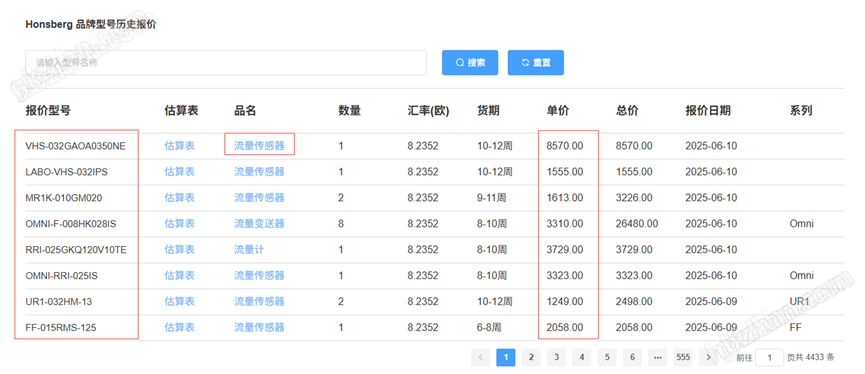Select page 2 in pagination

[x=531, y=357]
